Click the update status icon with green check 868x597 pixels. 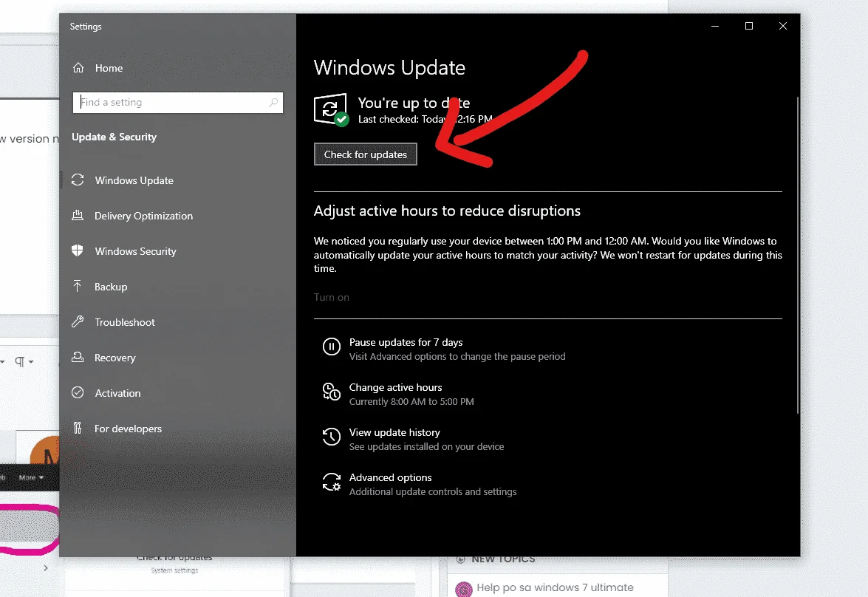[331, 109]
